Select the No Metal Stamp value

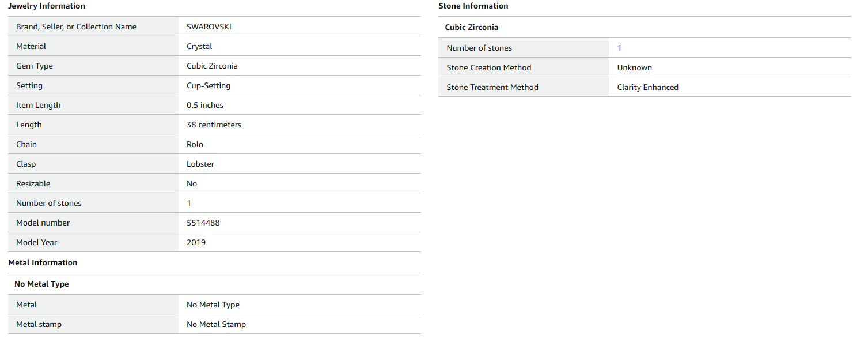pos(216,324)
